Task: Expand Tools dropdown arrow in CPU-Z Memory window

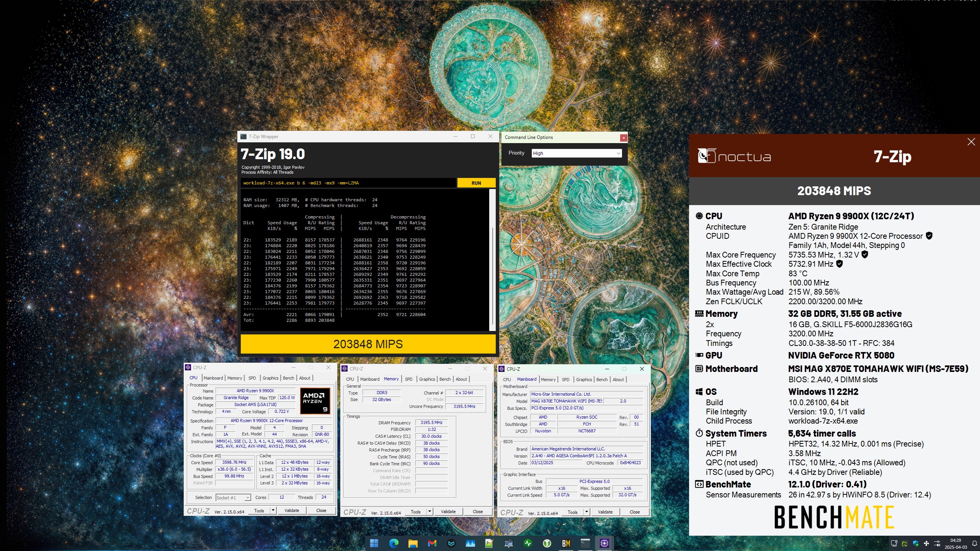Action: click(x=430, y=512)
